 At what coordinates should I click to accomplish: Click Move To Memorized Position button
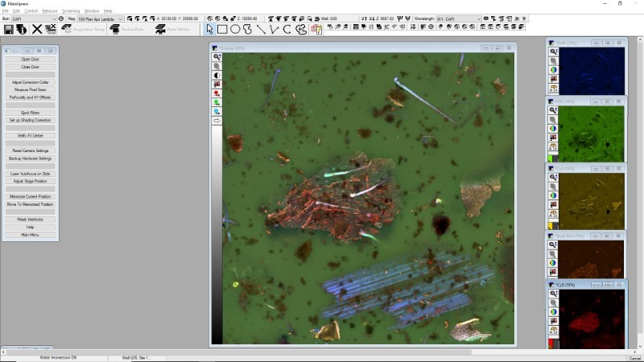click(x=30, y=204)
